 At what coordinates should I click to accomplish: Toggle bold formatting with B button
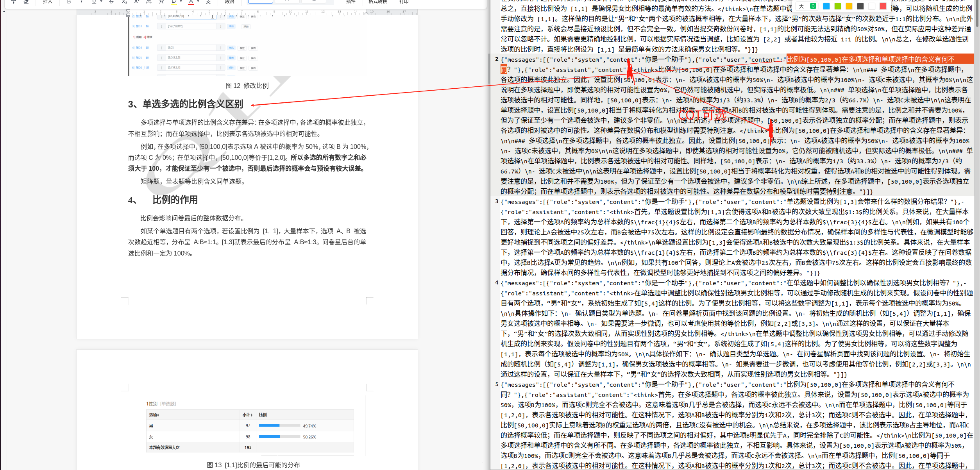(69, 2)
